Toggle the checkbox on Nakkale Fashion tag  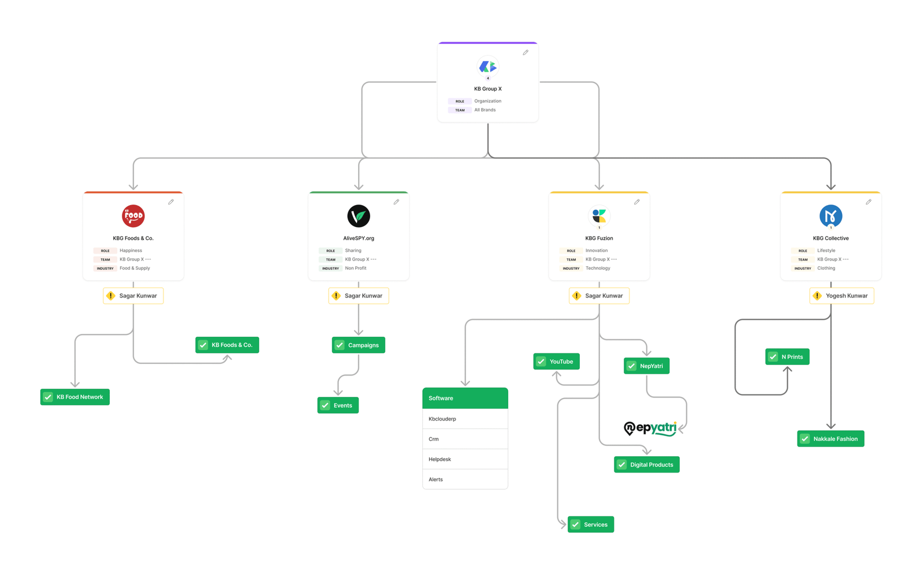coord(805,439)
